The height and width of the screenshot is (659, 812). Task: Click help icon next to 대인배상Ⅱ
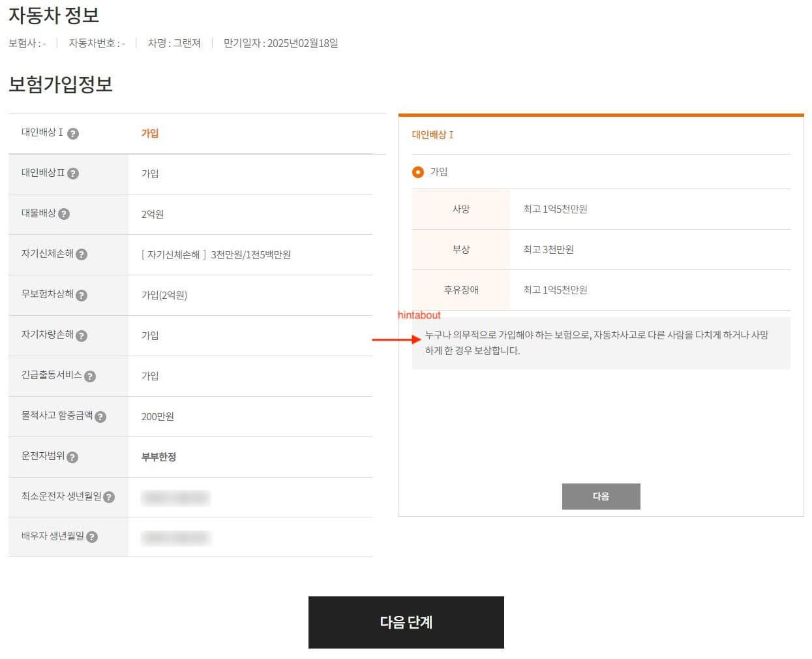point(73,174)
